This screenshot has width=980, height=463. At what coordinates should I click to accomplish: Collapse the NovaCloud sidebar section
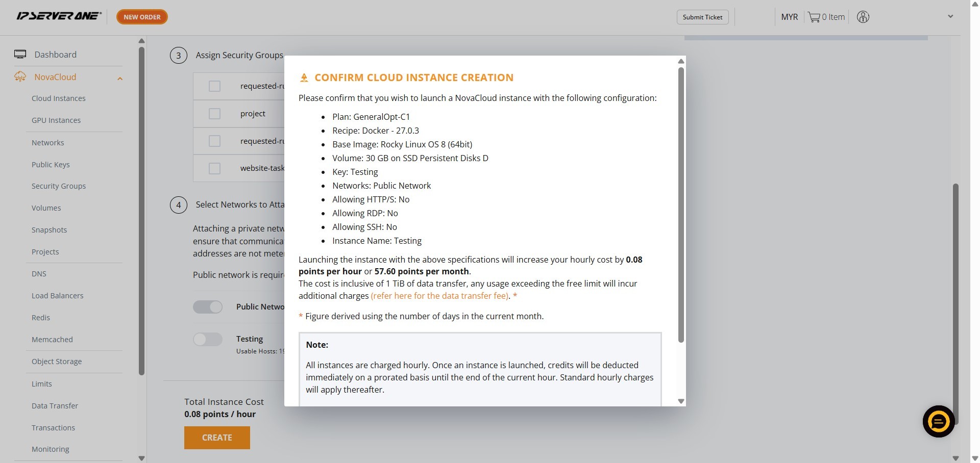120,79
